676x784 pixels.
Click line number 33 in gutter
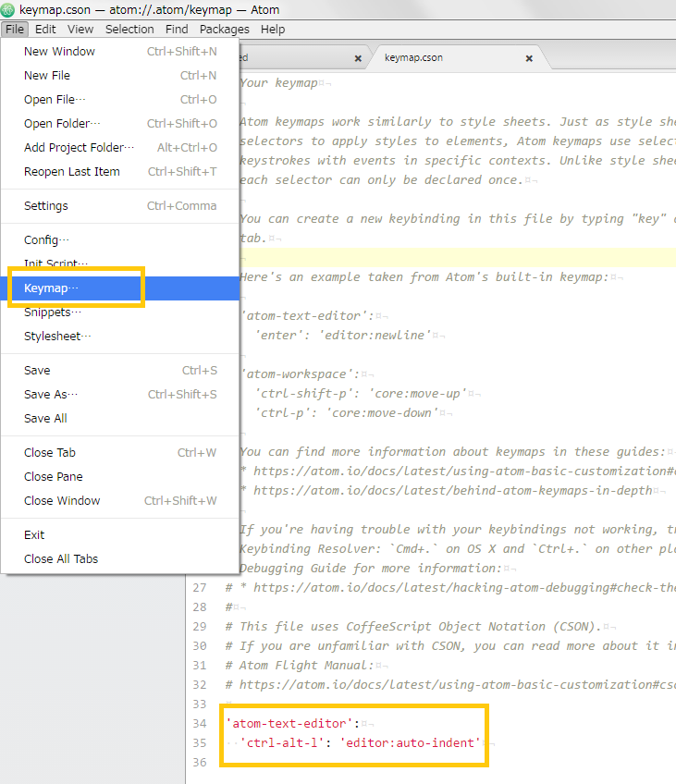click(x=200, y=704)
